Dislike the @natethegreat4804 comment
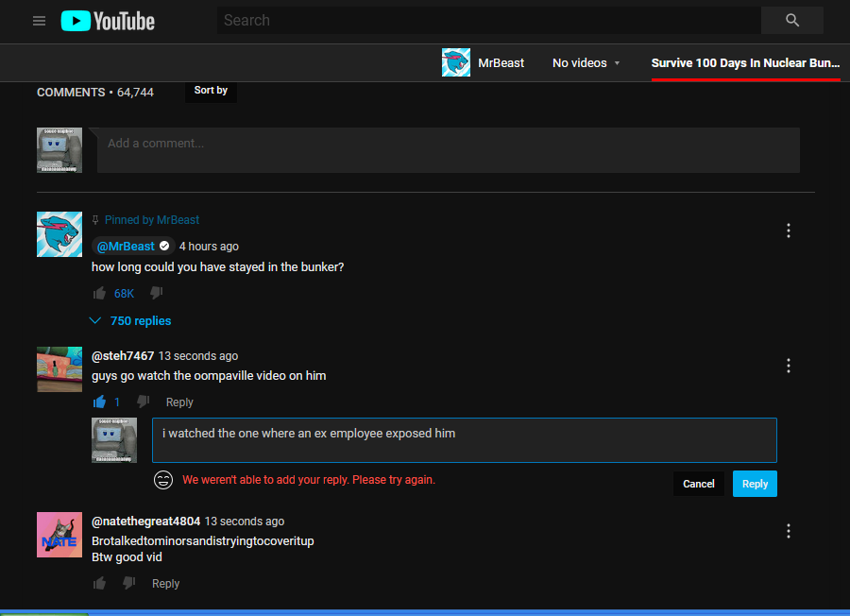Image resolution: width=850 pixels, height=616 pixels. pyautogui.click(x=129, y=584)
